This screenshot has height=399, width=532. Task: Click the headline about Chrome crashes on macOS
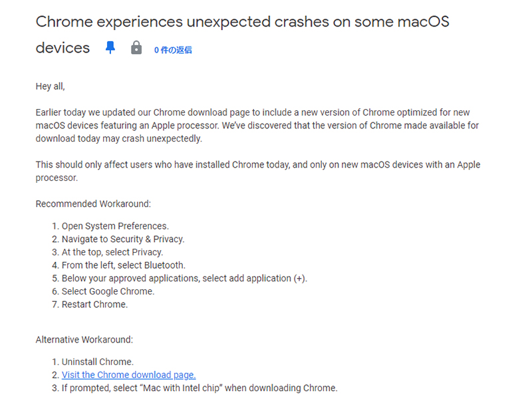click(x=242, y=22)
